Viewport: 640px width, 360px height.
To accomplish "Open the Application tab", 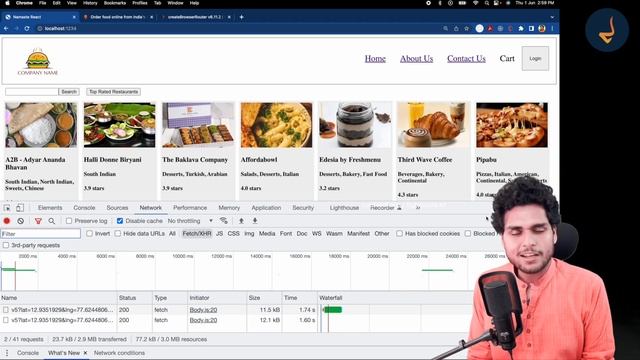I will click(x=266, y=208).
